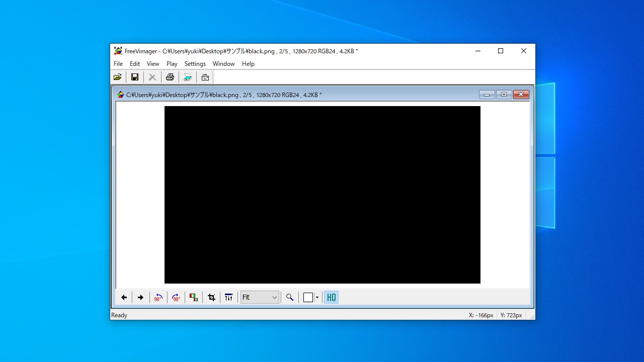Maximize the black.png document window

point(504,95)
